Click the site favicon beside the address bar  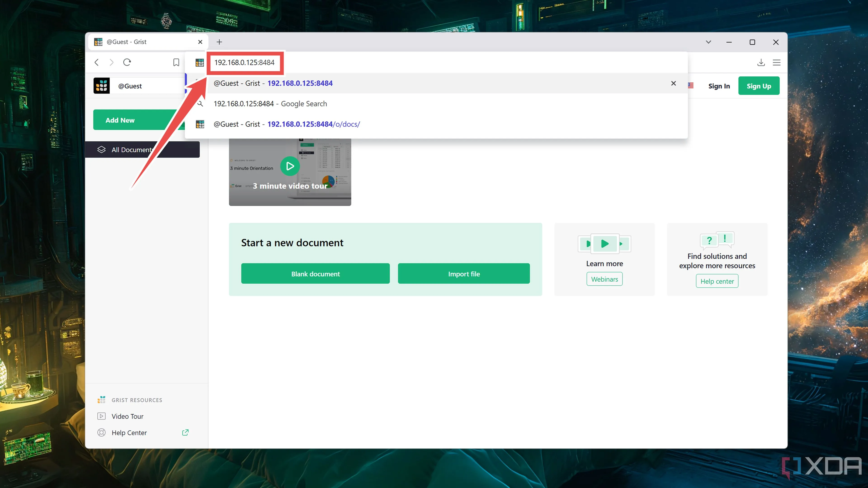pyautogui.click(x=200, y=62)
